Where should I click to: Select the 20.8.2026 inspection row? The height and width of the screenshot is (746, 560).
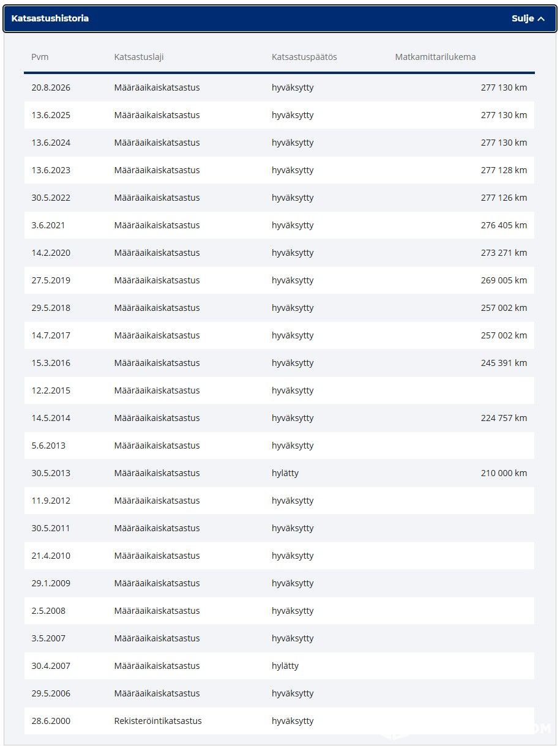(279, 88)
